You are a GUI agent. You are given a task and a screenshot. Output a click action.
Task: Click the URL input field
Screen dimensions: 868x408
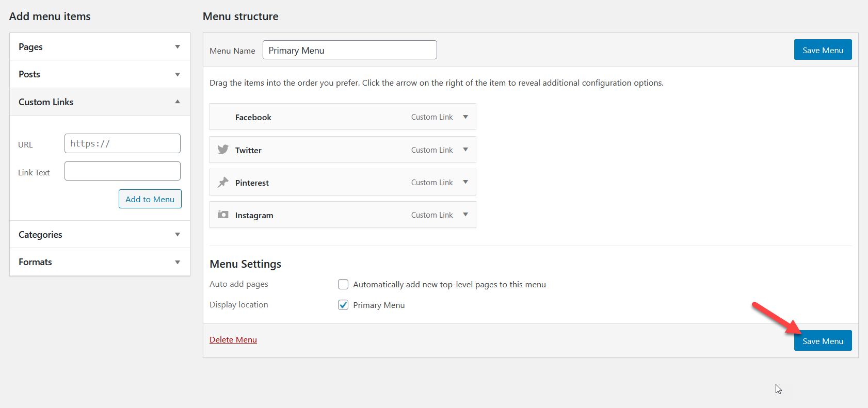coord(122,143)
